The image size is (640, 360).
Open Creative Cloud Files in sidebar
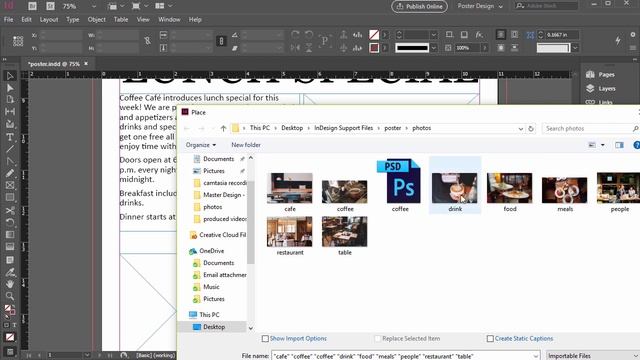[x=218, y=235]
